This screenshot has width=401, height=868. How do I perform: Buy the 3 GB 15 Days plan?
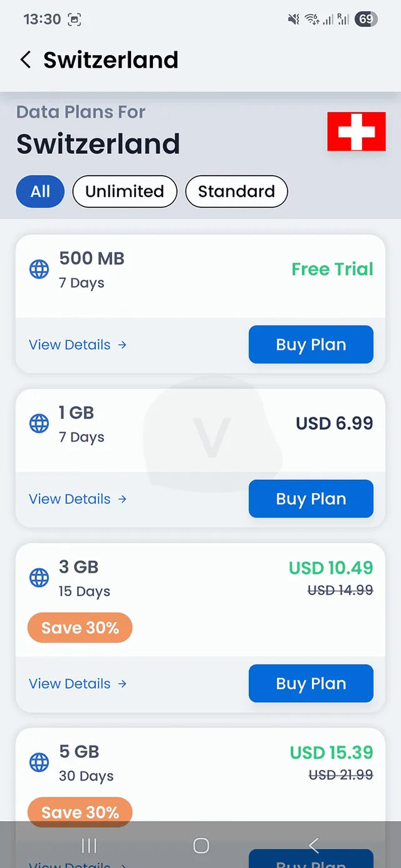pos(311,683)
